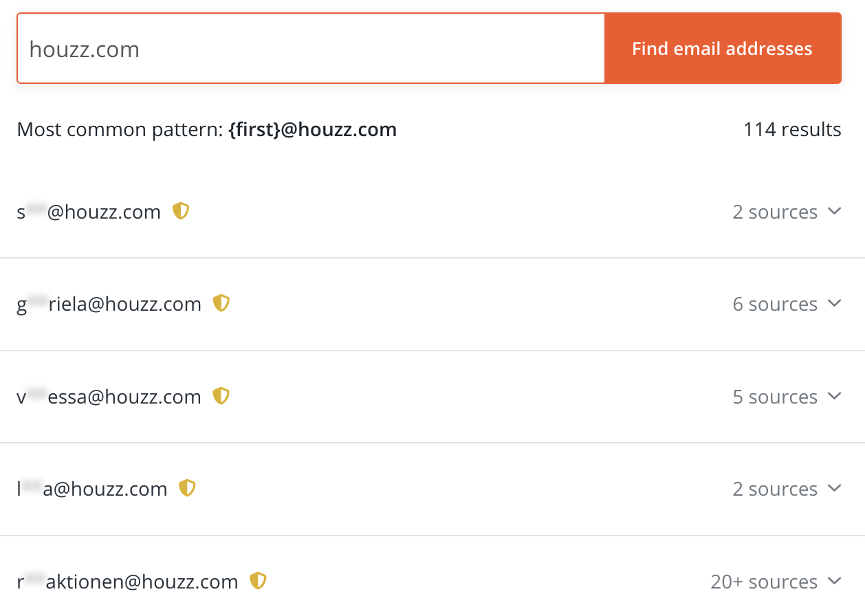Click the 6 sources label text
Image resolution: width=865 pixels, height=616 pixels.
[775, 304]
